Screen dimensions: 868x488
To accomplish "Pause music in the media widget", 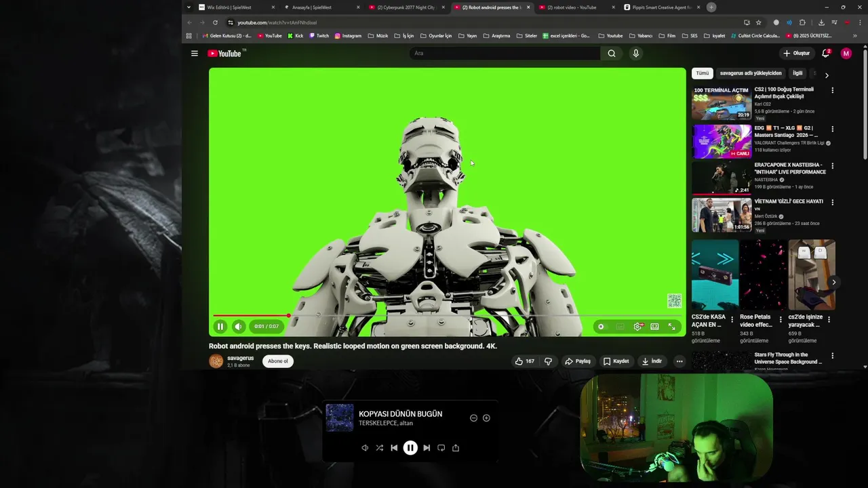I will (x=410, y=448).
